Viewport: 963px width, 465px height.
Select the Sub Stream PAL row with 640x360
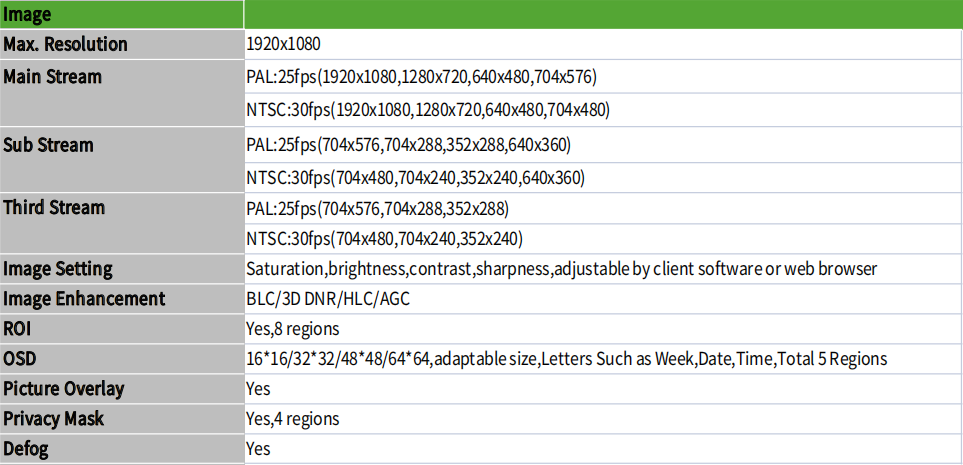pyautogui.click(x=603, y=145)
